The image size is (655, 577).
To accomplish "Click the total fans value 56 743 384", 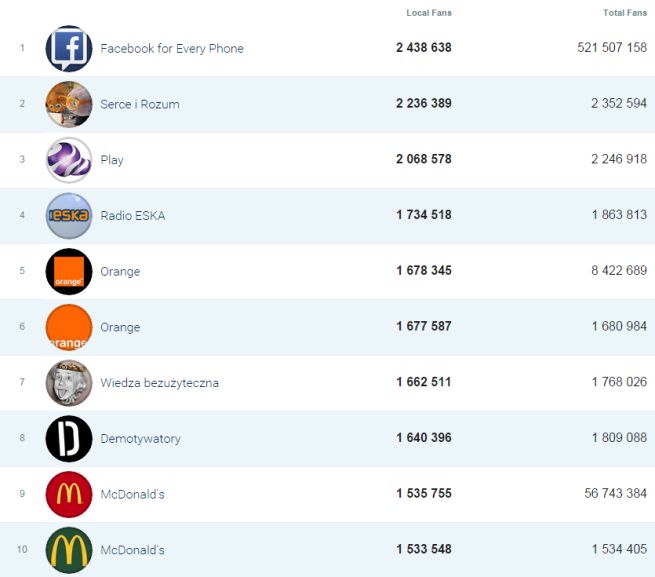I will click(612, 494).
